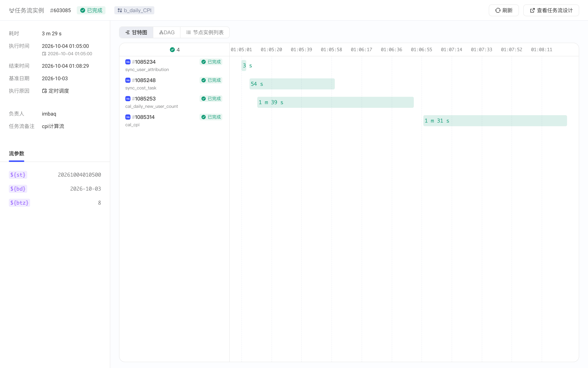Click the ${bd} parameter tag
Image resolution: width=588 pixels, height=368 pixels.
(18, 189)
